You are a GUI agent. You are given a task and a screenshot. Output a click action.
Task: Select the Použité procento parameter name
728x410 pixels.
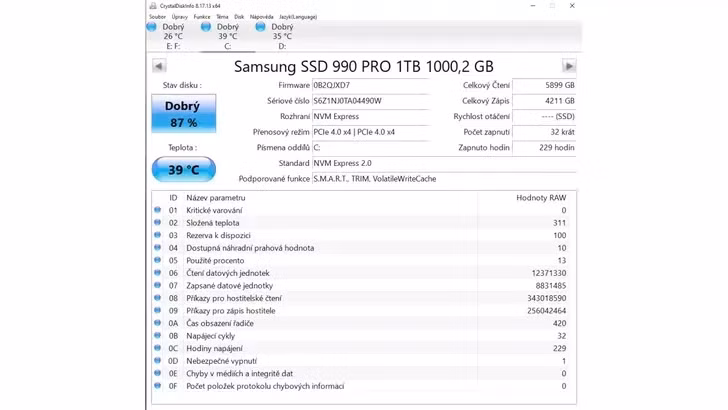point(215,260)
